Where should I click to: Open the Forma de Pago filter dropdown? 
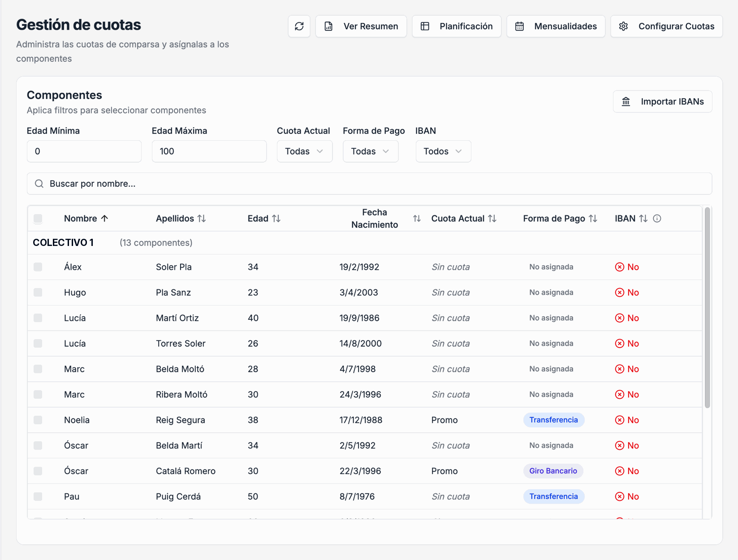click(x=371, y=151)
